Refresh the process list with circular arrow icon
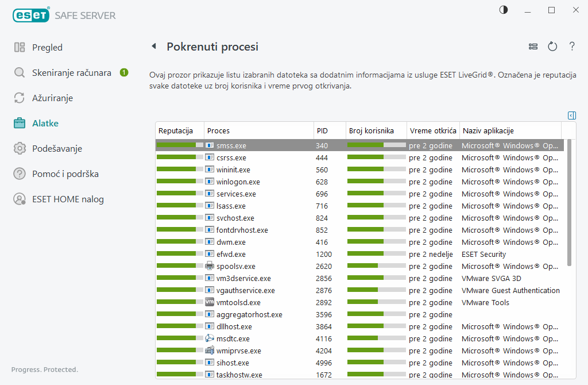Screen dimensions: 588x385 click(x=552, y=47)
